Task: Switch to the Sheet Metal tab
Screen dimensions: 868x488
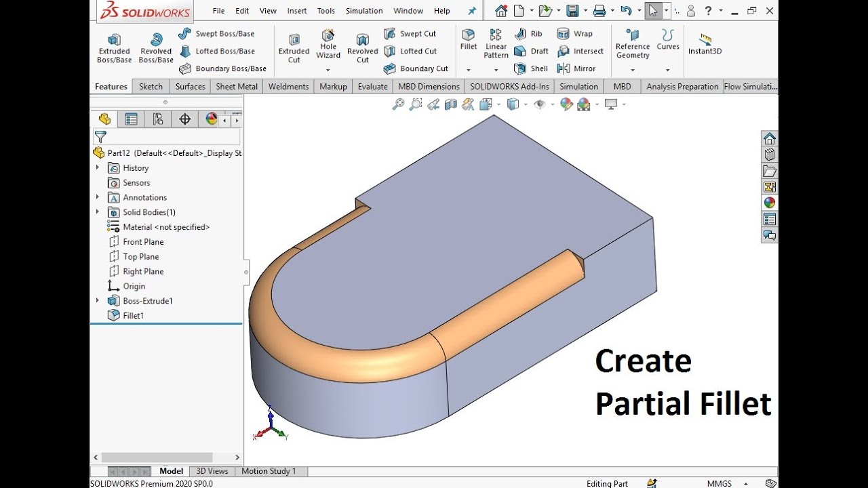Action: [237, 86]
